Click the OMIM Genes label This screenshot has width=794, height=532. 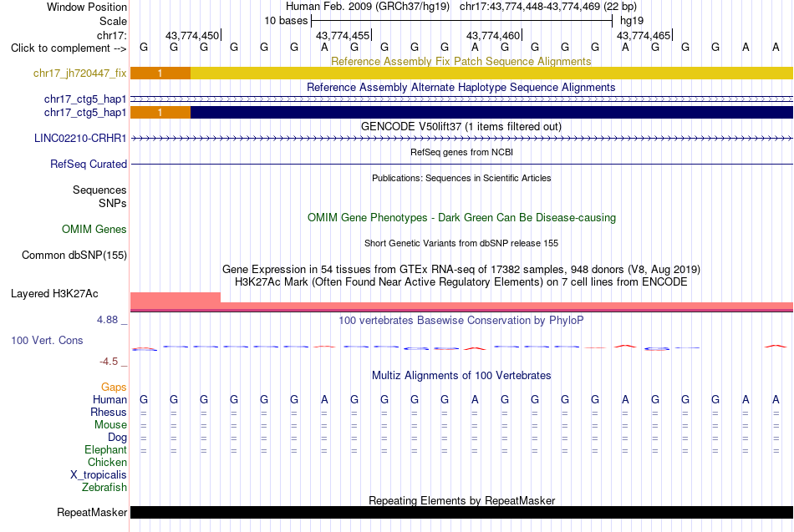94,230
